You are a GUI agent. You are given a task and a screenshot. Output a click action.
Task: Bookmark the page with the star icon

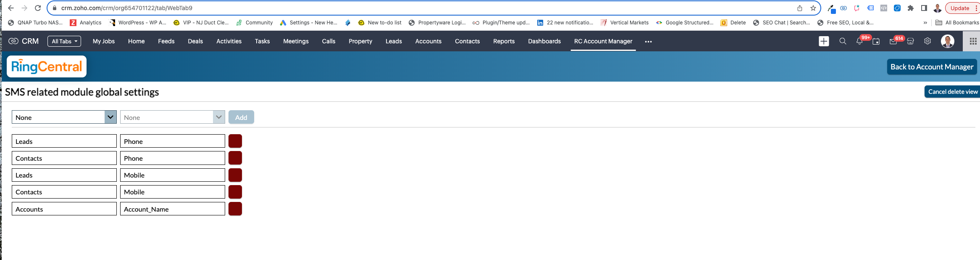pyautogui.click(x=813, y=8)
